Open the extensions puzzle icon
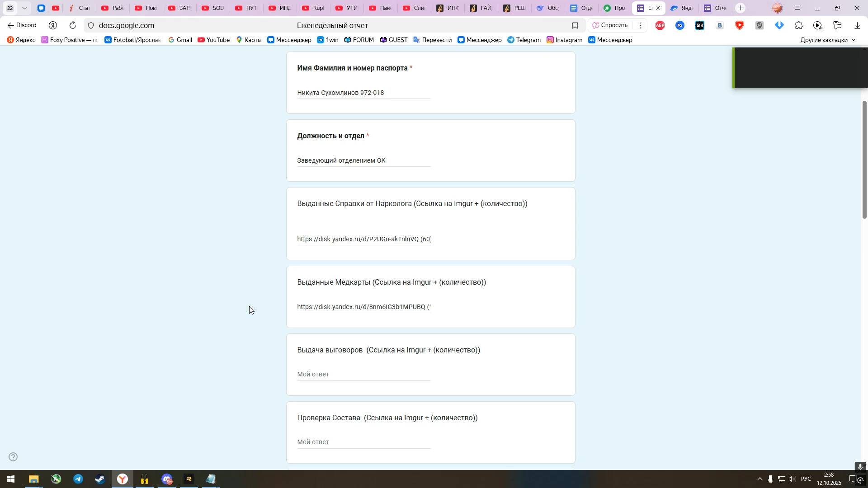This screenshot has height=488, width=868. coord(799,26)
